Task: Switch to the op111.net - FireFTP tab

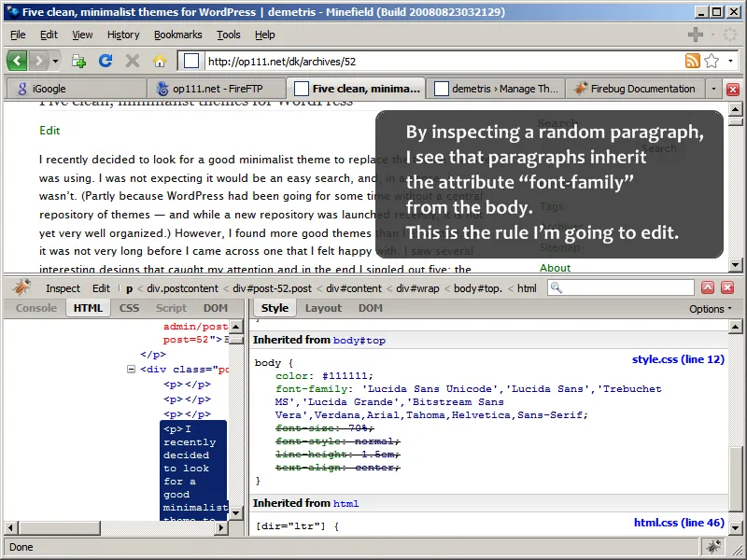Action: pos(217,89)
